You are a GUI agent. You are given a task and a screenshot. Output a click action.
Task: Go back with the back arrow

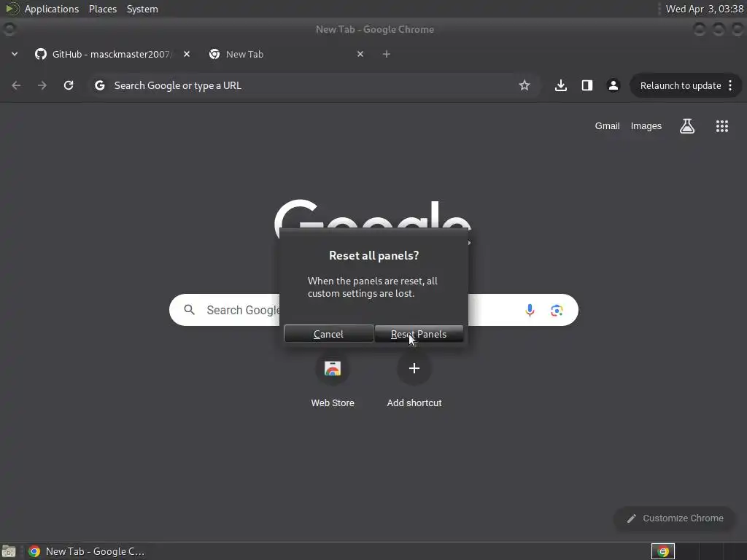tap(16, 85)
